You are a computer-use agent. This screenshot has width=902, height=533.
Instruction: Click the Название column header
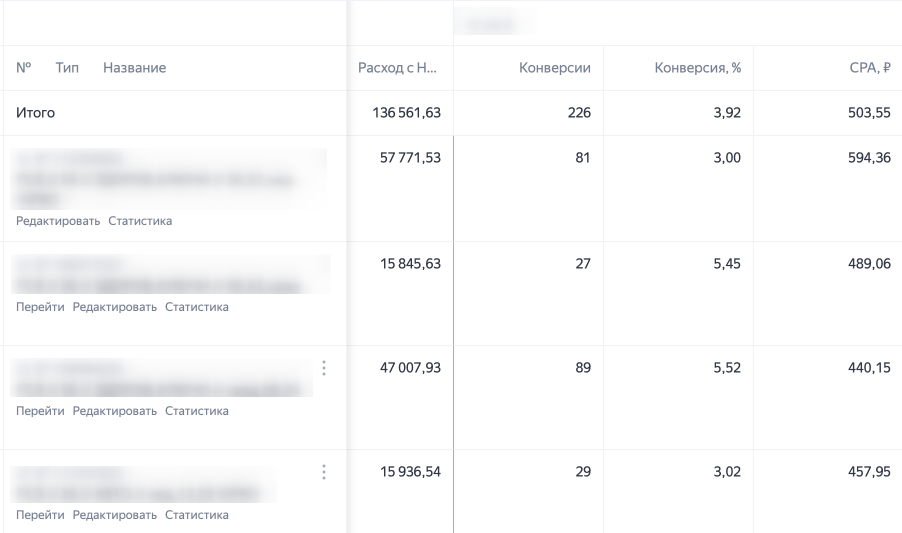pos(135,68)
